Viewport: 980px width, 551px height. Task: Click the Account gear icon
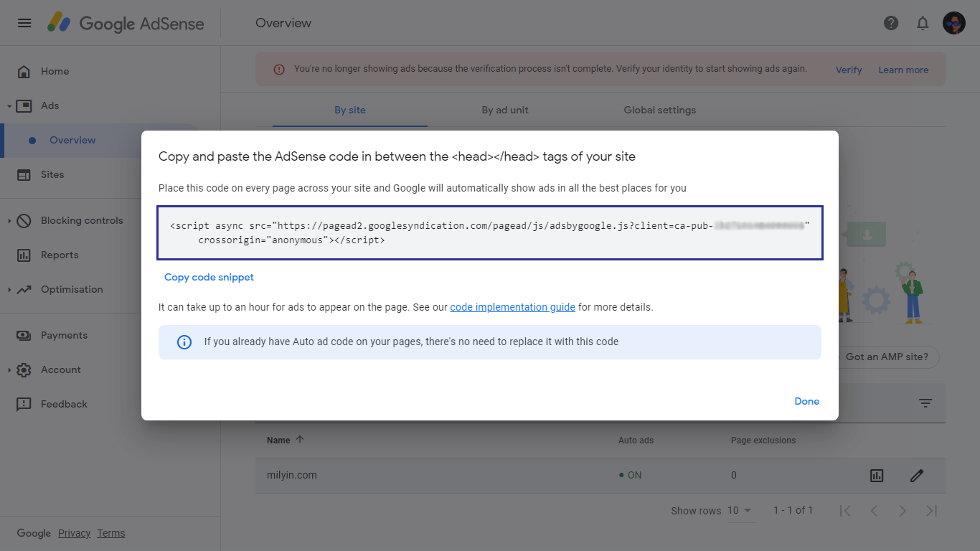[24, 369]
